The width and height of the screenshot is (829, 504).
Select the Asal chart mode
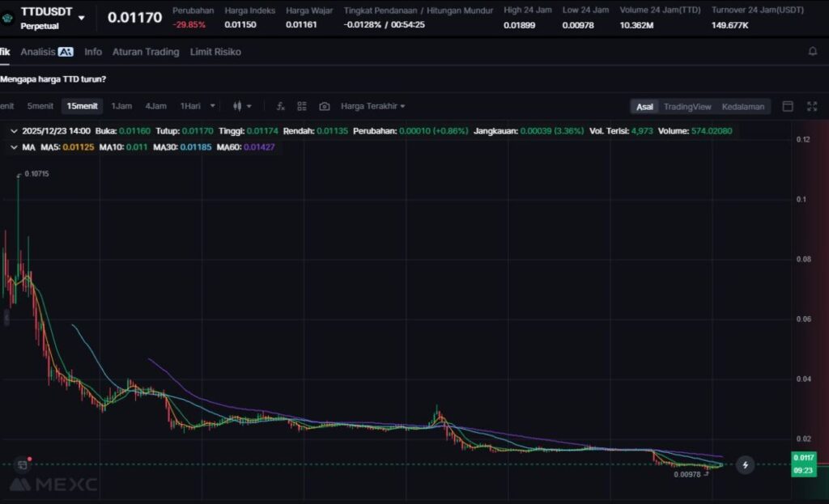point(644,107)
